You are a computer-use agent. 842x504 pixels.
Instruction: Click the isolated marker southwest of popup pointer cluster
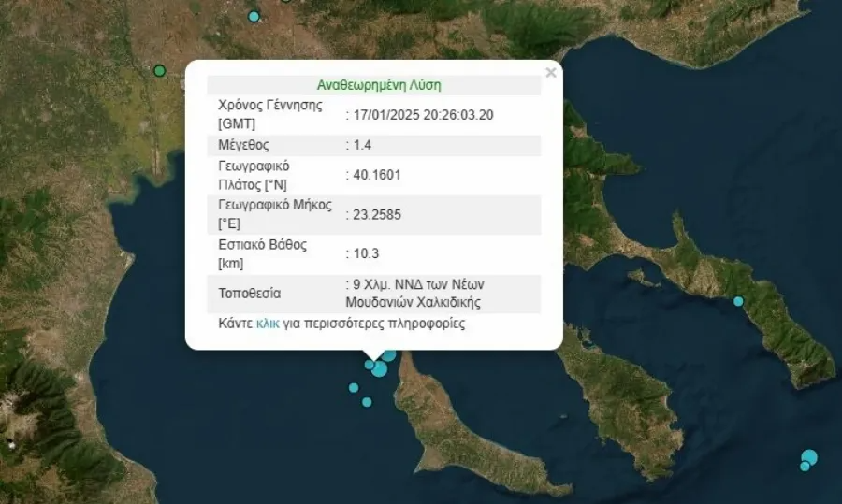(354, 387)
